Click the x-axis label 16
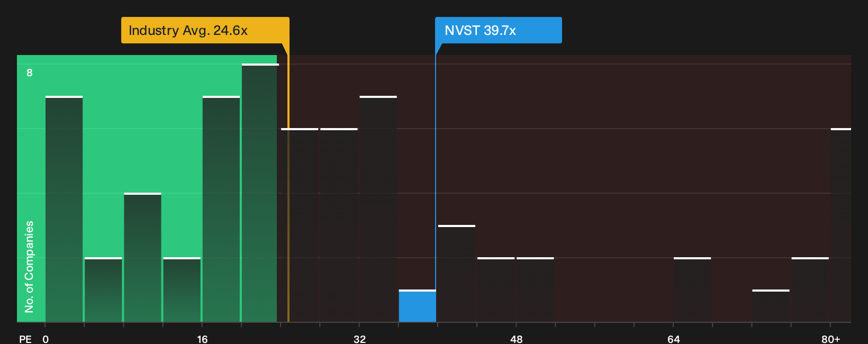This screenshot has width=868, height=344. [x=202, y=339]
